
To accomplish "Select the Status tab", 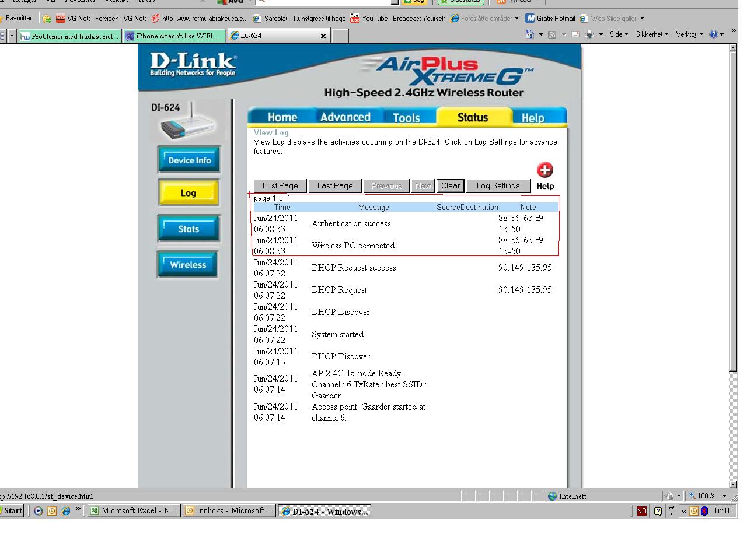I will pos(473,117).
